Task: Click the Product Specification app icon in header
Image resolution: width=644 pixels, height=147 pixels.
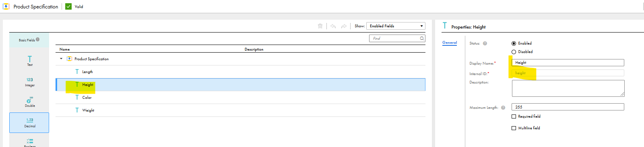Action: (6, 6)
